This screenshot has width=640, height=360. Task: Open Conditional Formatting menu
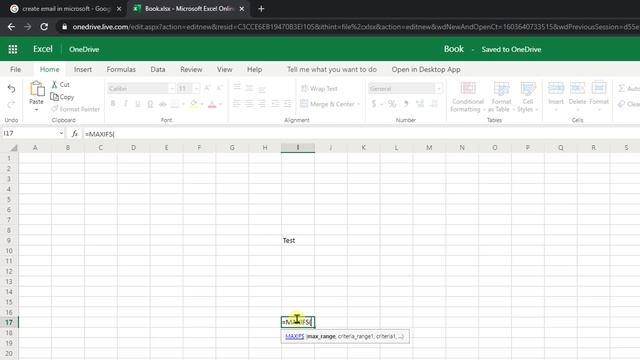(x=468, y=97)
